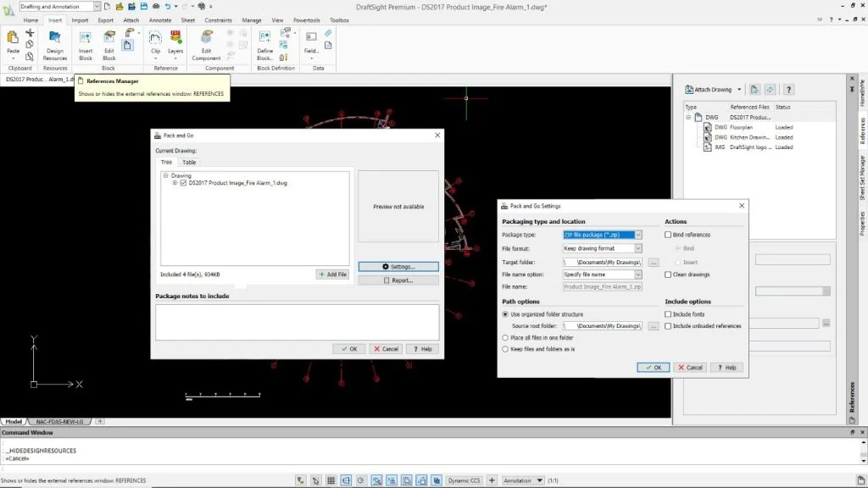The width and height of the screenshot is (868, 488).
Task: Select Place all files in one folder
Action: tap(506, 337)
